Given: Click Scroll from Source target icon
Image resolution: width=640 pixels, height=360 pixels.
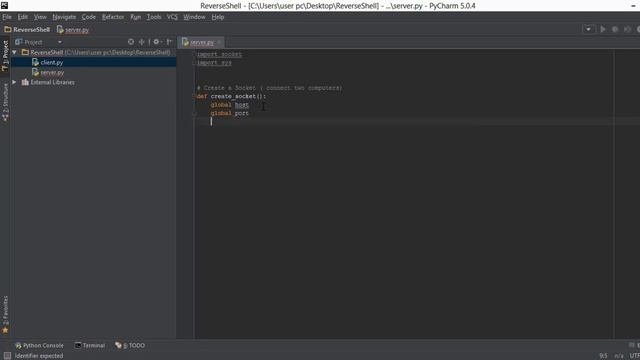Looking at the screenshot, I should [x=131, y=42].
